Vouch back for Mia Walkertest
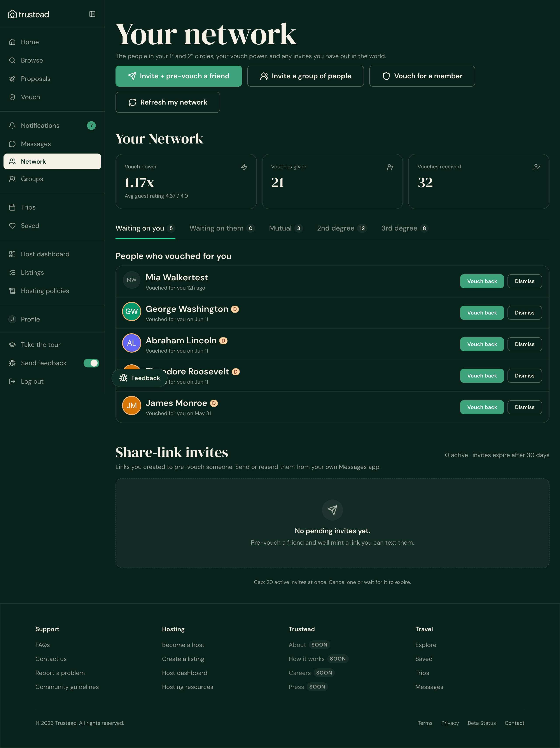The image size is (560, 748). tap(482, 281)
